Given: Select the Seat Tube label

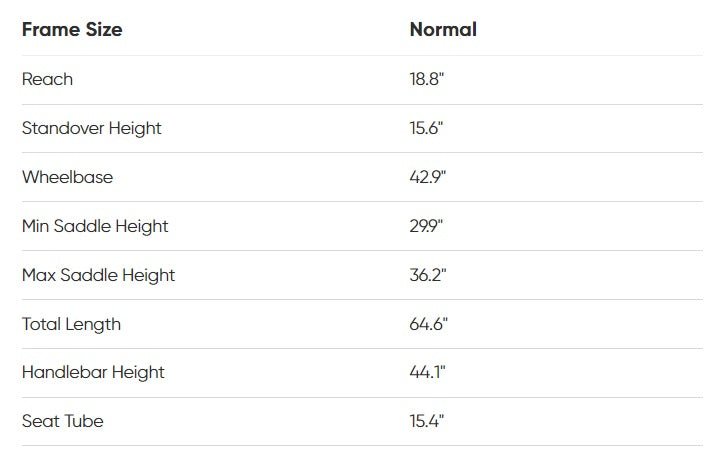Looking at the screenshot, I should [62, 421].
